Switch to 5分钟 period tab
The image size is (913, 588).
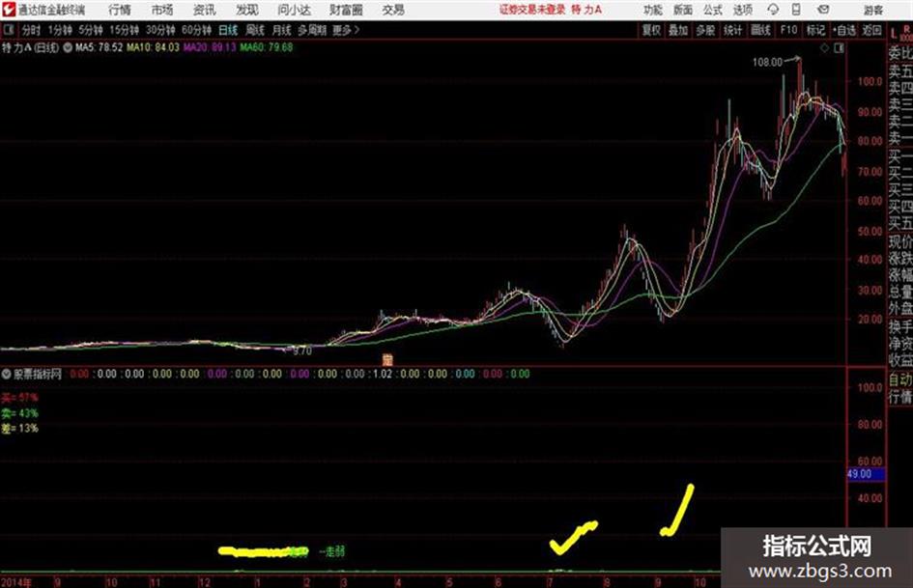point(91,30)
